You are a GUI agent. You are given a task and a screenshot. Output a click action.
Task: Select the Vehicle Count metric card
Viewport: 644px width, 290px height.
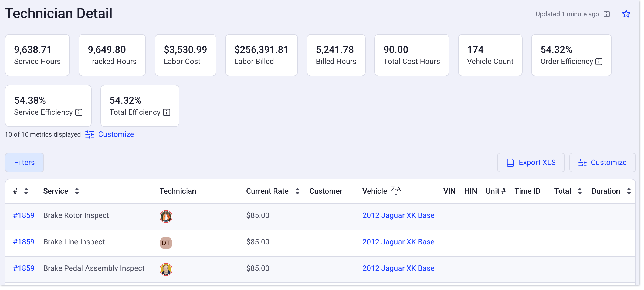tap(490, 55)
